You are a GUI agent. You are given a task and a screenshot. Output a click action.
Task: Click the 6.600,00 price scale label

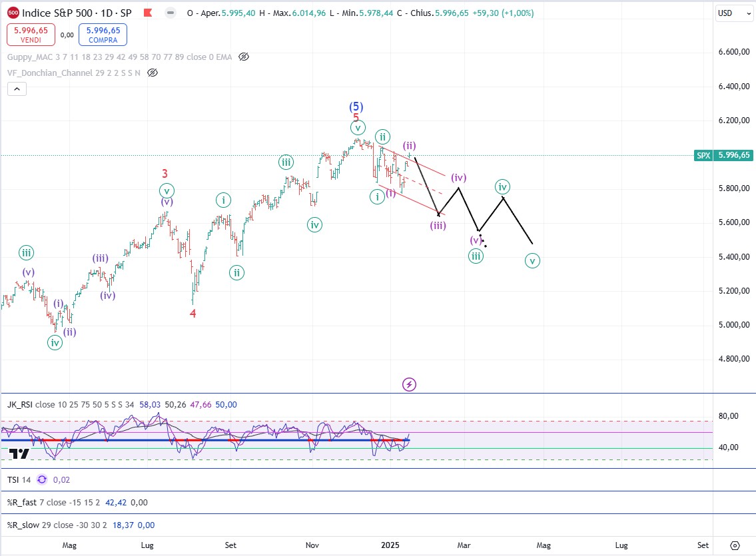click(x=734, y=51)
